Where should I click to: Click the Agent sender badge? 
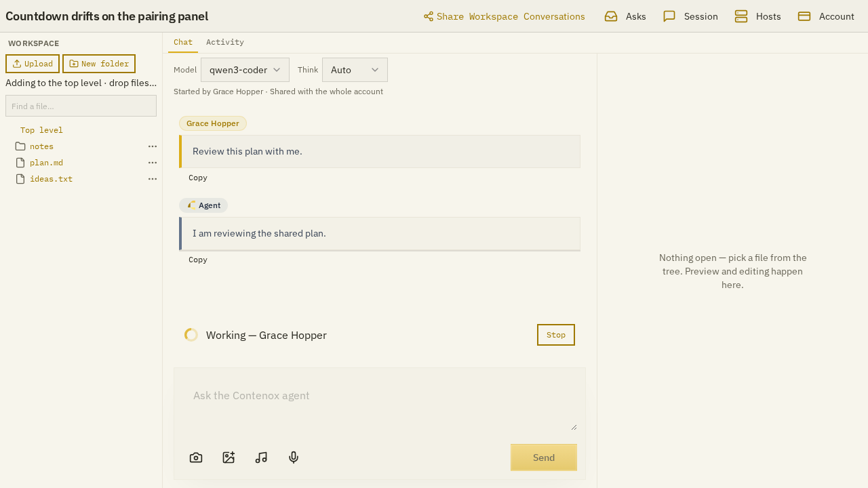(x=203, y=205)
